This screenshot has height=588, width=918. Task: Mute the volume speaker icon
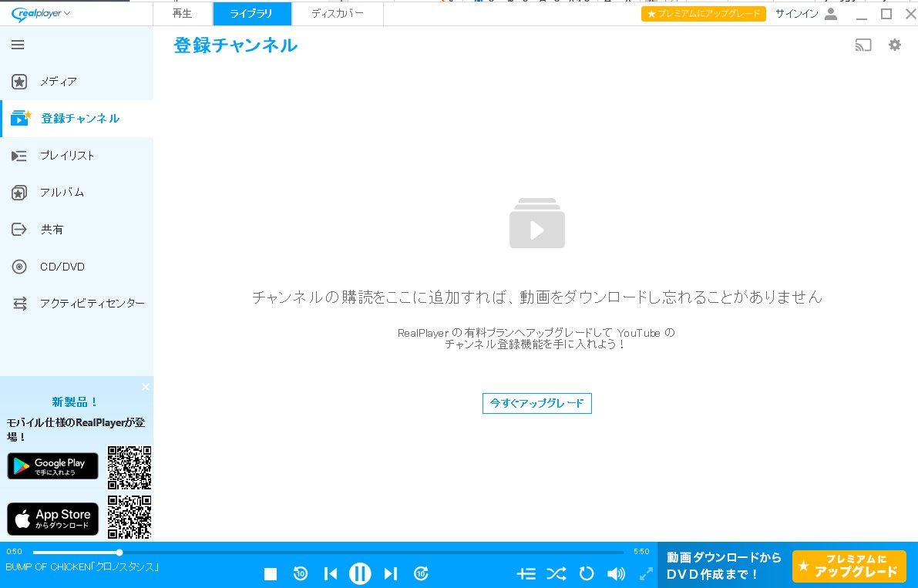[x=616, y=574]
